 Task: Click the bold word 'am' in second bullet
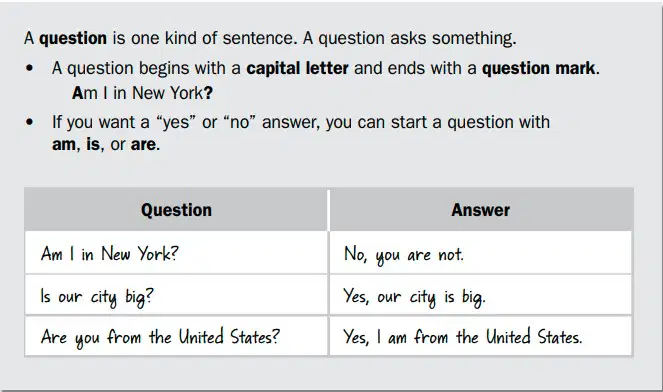tap(63, 145)
